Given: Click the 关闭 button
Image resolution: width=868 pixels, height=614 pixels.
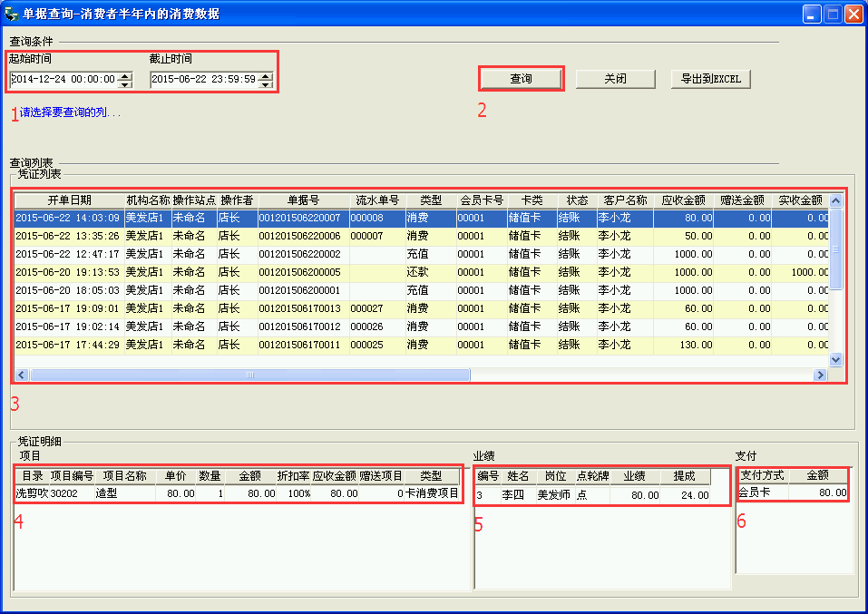Looking at the screenshot, I should click(615, 79).
